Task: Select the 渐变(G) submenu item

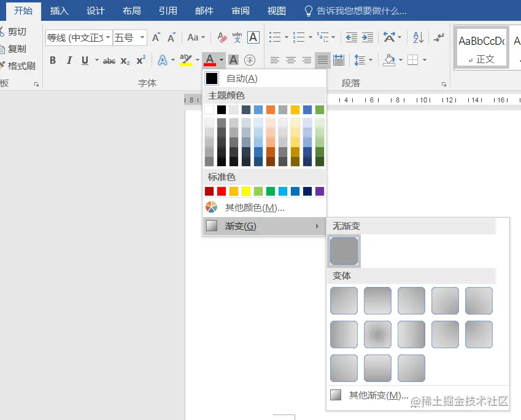Action: [x=264, y=226]
